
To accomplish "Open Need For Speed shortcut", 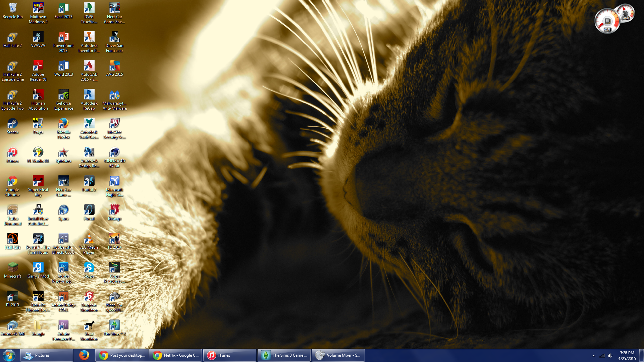I will pyautogui.click(x=115, y=302).
